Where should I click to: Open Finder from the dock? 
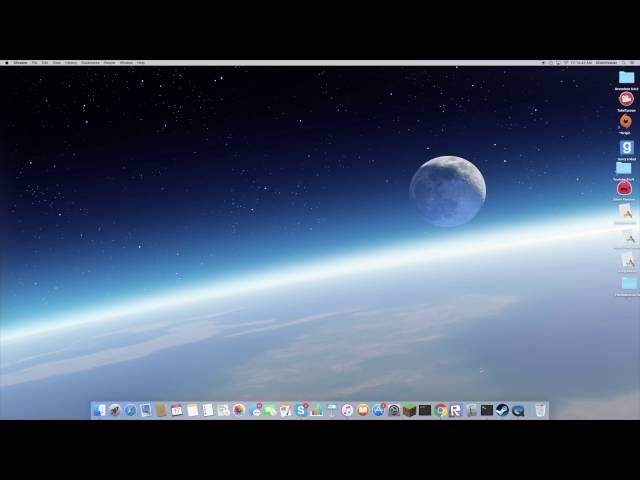(99, 410)
